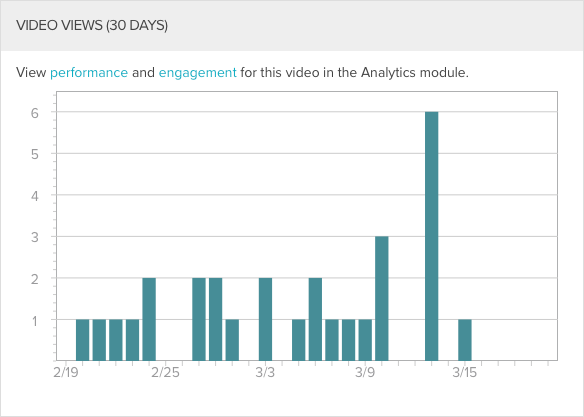The width and height of the screenshot is (584, 417).
Task: Click the y-axis label 4
Action: [x=35, y=196]
